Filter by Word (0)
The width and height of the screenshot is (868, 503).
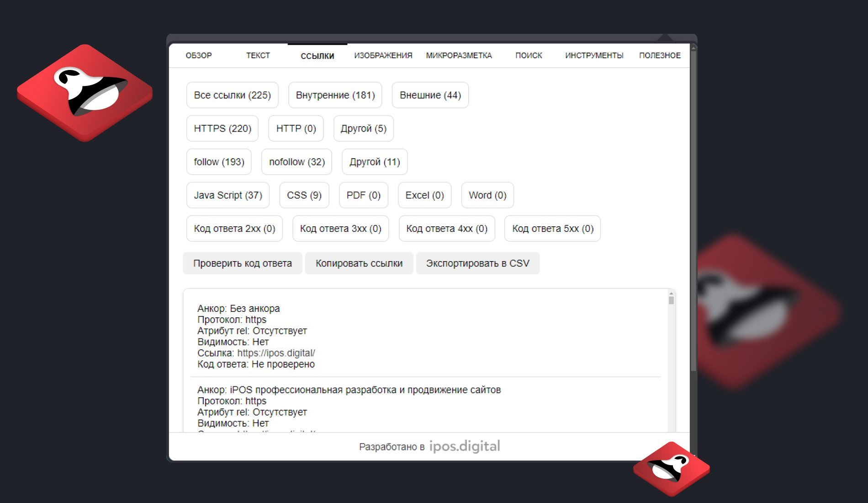tap(487, 195)
